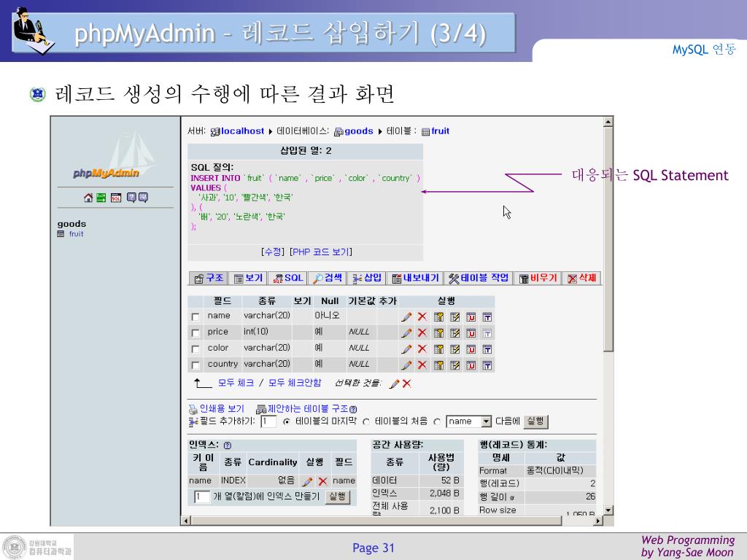The image size is (747, 560).
Task: Edit the price field with pencil icon
Action: (406, 332)
